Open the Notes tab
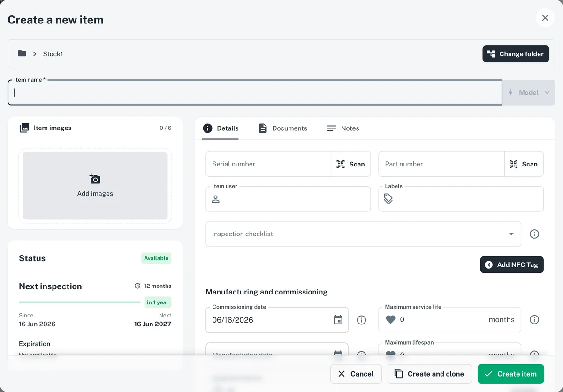The width and height of the screenshot is (563, 392). coord(343,128)
